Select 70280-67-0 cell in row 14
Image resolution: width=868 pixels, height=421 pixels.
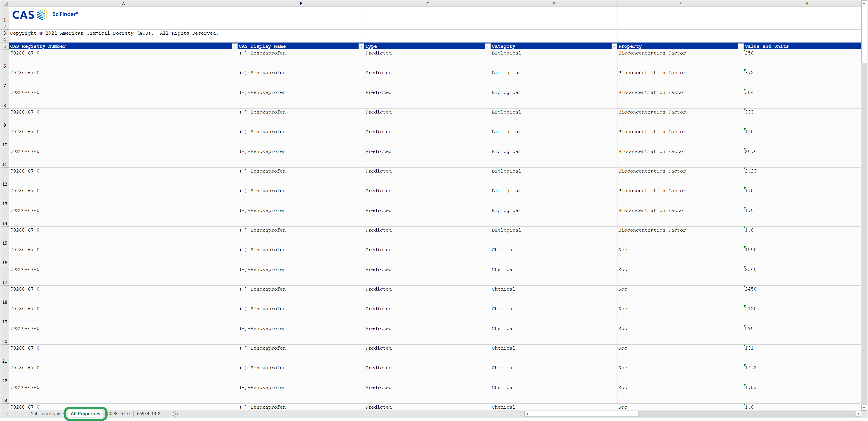(x=123, y=217)
